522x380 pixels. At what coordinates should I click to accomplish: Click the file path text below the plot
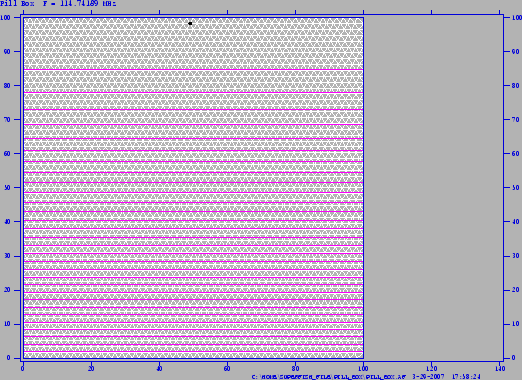[x=329, y=377]
